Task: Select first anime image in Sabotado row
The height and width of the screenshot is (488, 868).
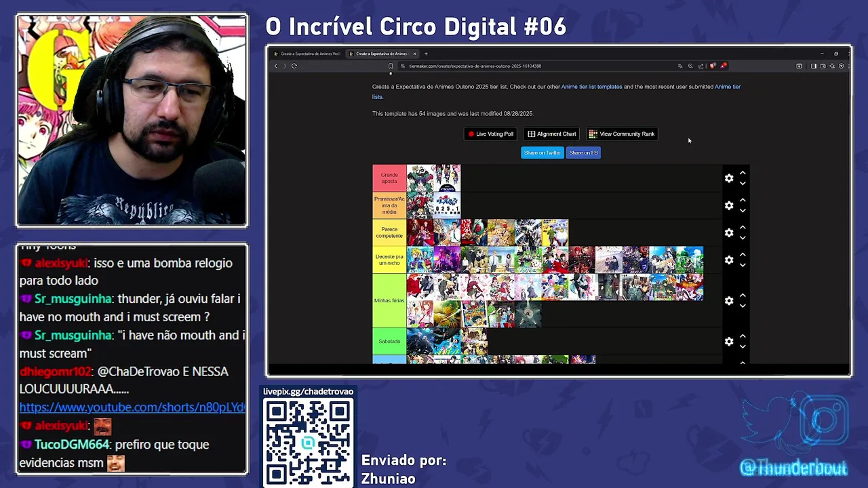Action: pos(420,342)
